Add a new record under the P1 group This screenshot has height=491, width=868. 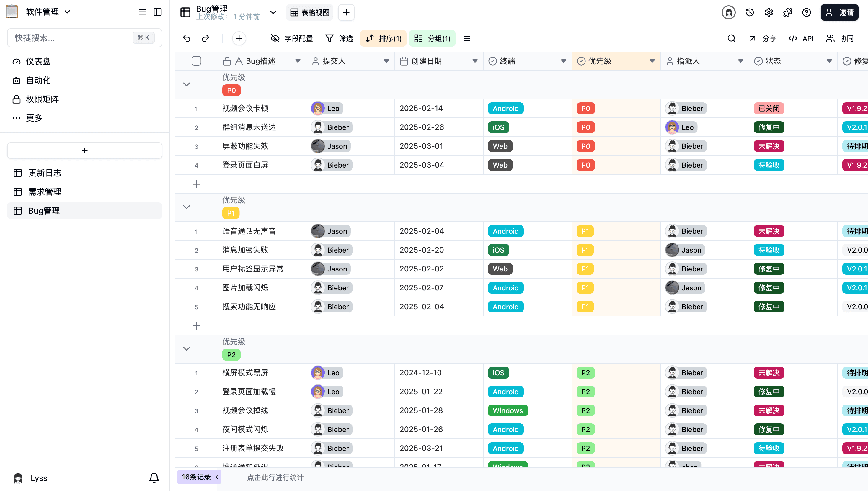pyautogui.click(x=197, y=325)
